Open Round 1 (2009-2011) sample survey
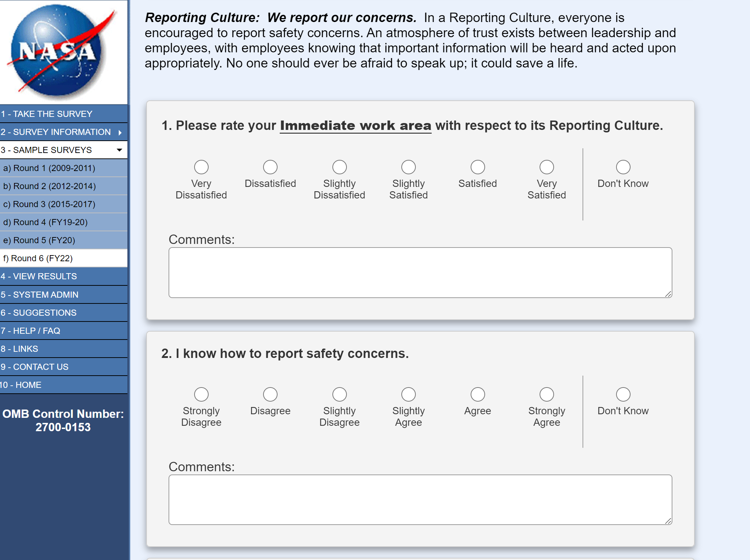This screenshot has width=750, height=560. coord(49,168)
